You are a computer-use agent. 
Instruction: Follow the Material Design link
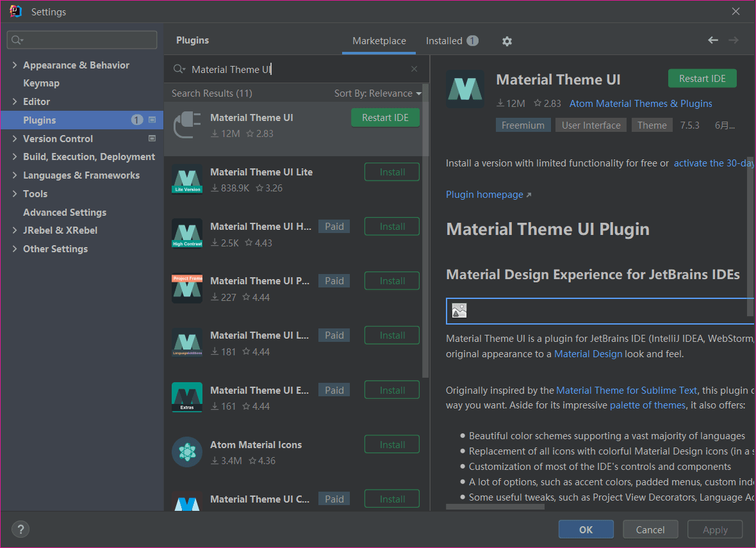(588, 354)
